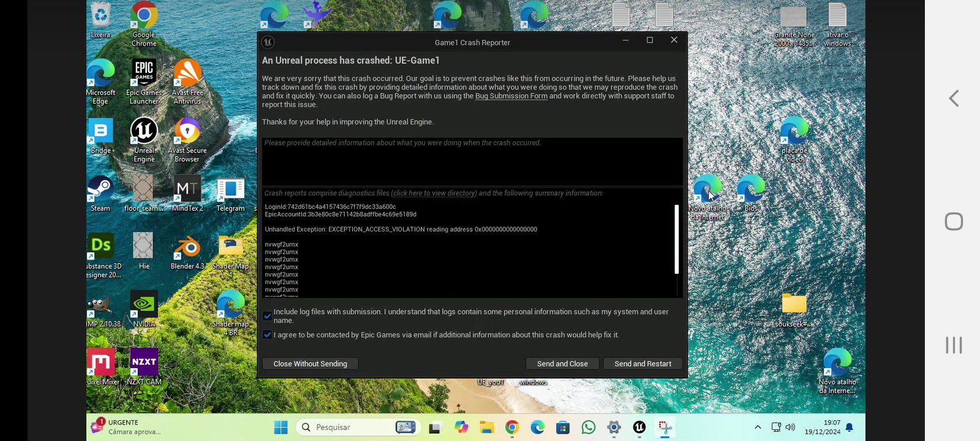Select the Substance 3D Designer icon
The image size is (980, 441).
tap(102, 256)
